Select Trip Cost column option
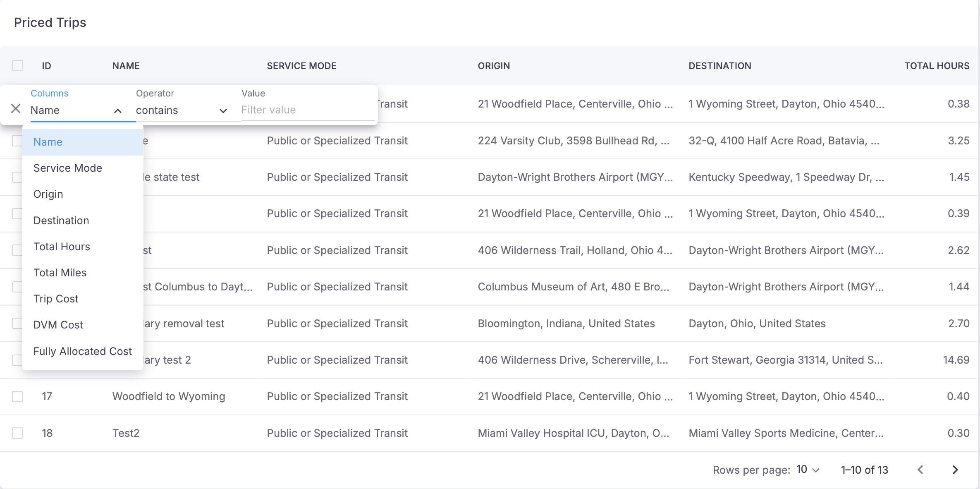This screenshot has height=489, width=980. 56,299
